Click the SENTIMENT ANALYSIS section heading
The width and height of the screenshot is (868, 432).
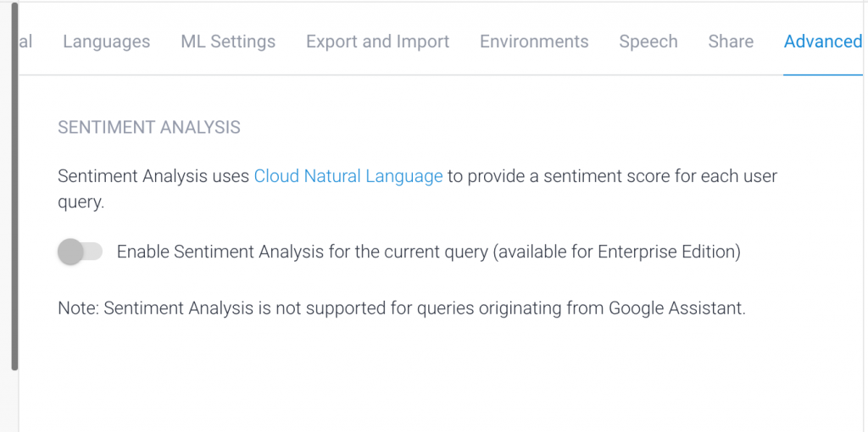click(149, 128)
